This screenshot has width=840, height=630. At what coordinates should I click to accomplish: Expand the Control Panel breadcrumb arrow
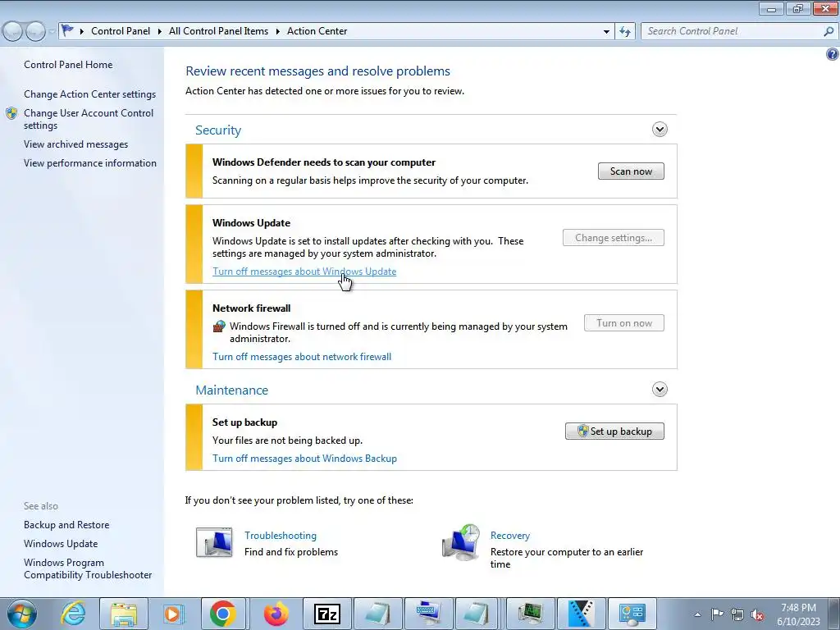(160, 32)
